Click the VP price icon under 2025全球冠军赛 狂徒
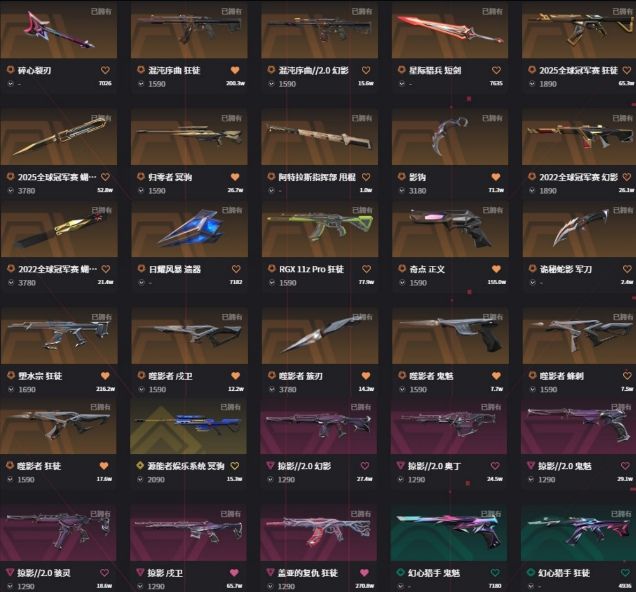The height and width of the screenshot is (592, 636). coord(532,84)
